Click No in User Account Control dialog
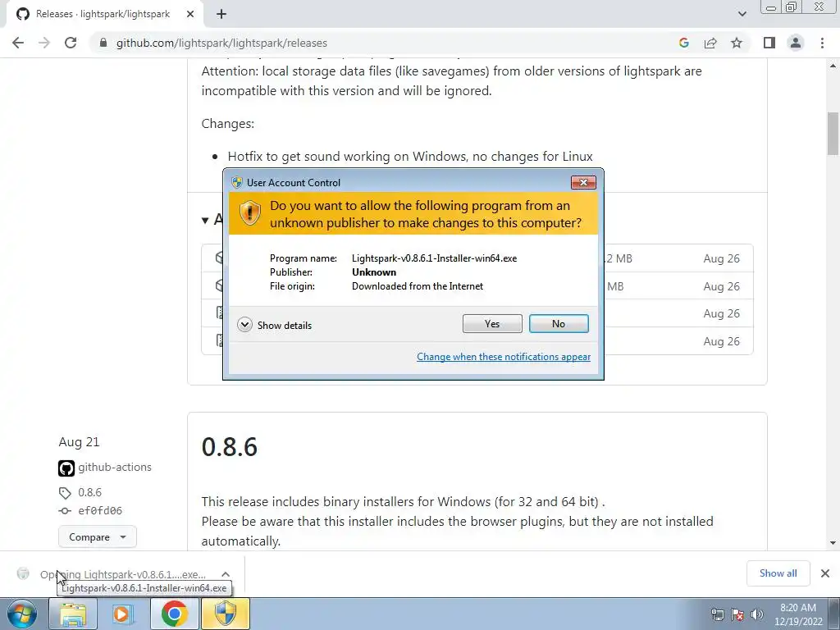The width and height of the screenshot is (840, 630). (558, 323)
